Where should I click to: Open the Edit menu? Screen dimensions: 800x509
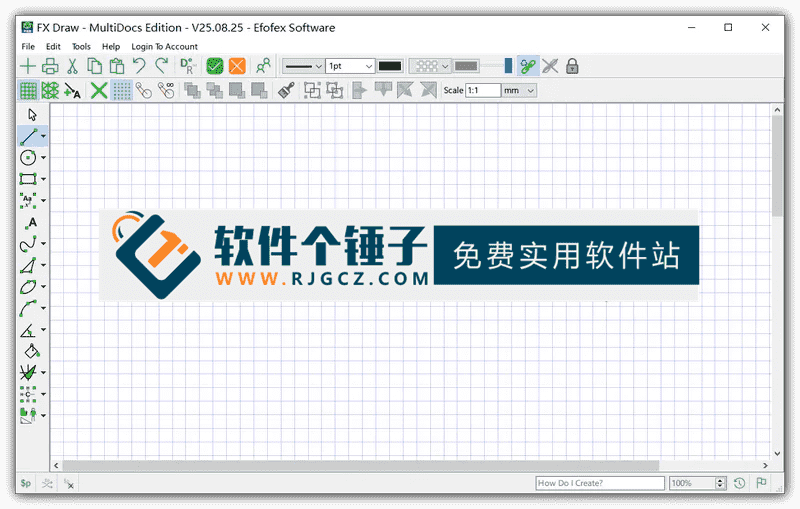53,46
